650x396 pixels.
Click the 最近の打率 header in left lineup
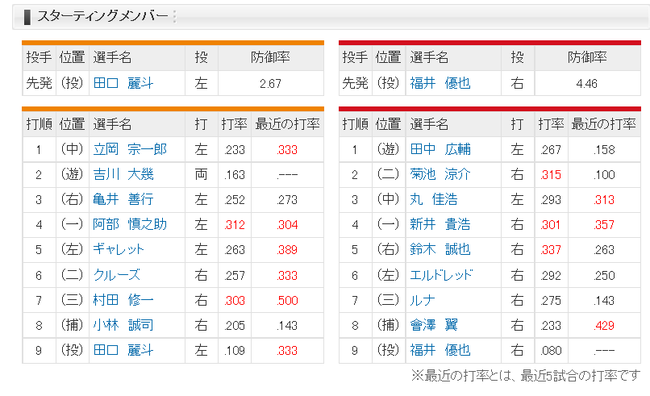point(287,124)
